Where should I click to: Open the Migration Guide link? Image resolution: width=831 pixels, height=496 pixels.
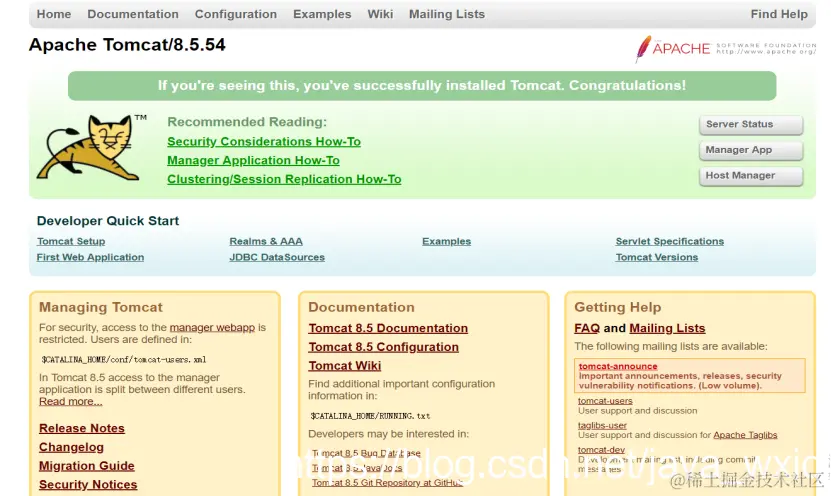(x=86, y=466)
